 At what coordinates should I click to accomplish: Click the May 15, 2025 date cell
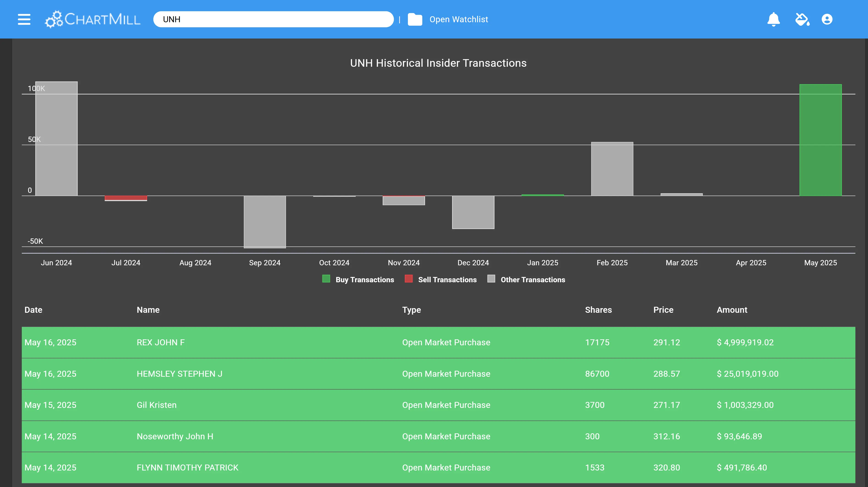pos(51,405)
